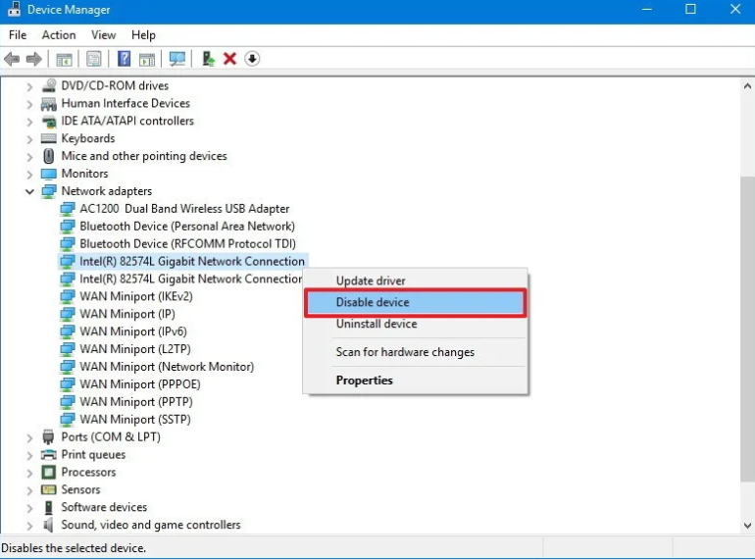
Task: Choose Update driver from context menu
Action: pos(416,280)
